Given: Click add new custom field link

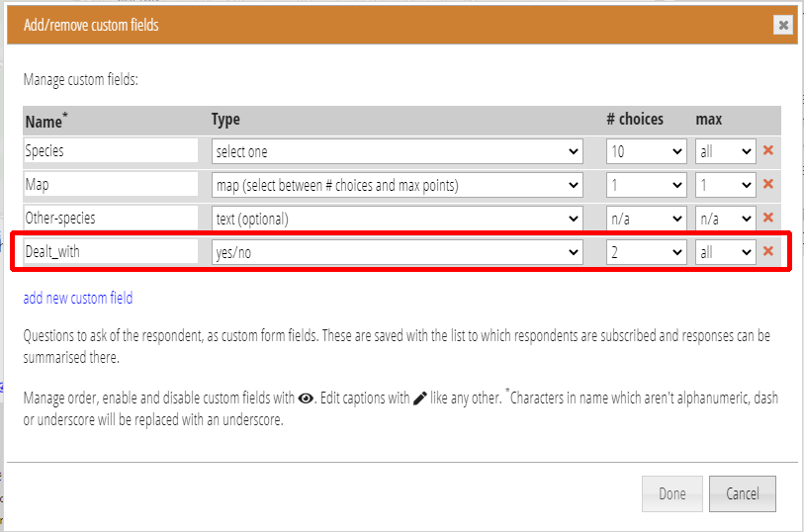Looking at the screenshot, I should [x=78, y=298].
